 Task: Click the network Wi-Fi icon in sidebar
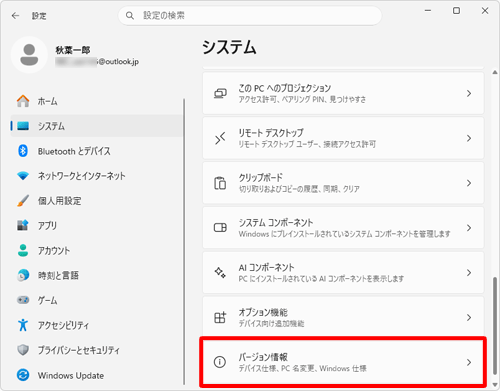coord(23,176)
